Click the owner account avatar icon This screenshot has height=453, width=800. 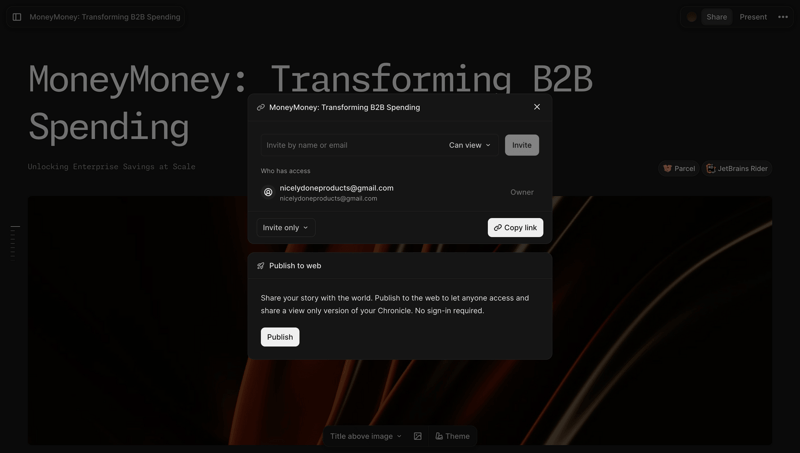click(x=268, y=192)
